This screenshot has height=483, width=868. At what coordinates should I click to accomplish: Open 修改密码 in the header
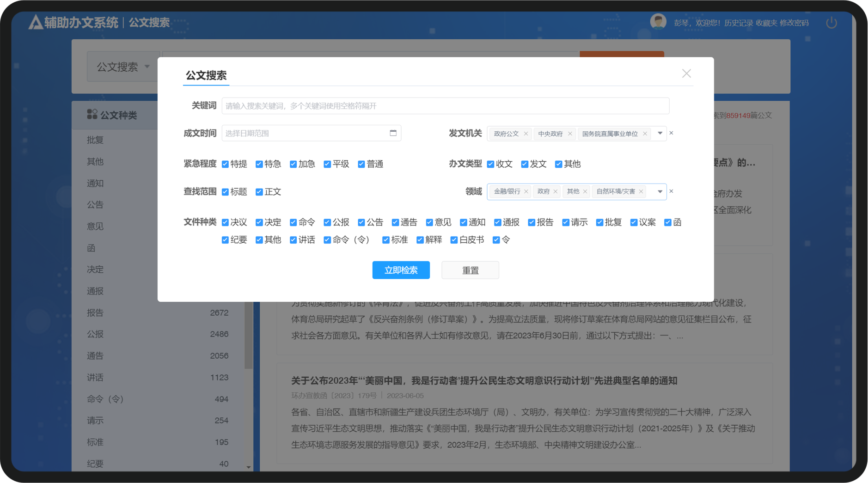pyautogui.click(x=794, y=23)
